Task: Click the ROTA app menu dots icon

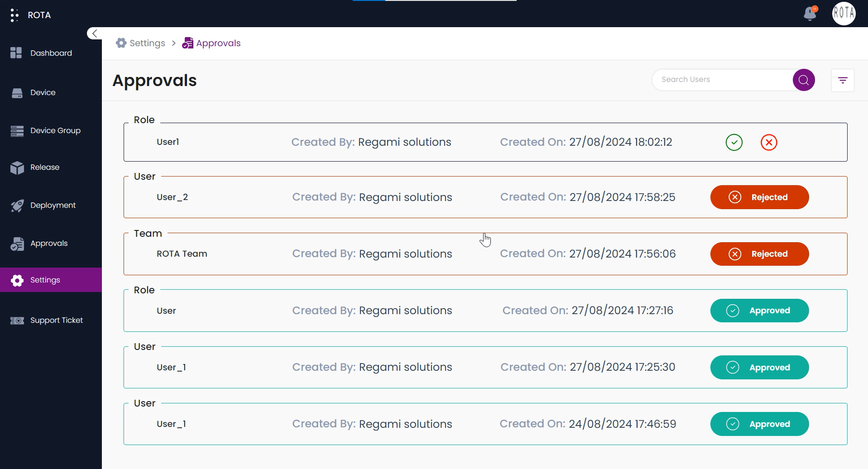Action: (x=14, y=15)
